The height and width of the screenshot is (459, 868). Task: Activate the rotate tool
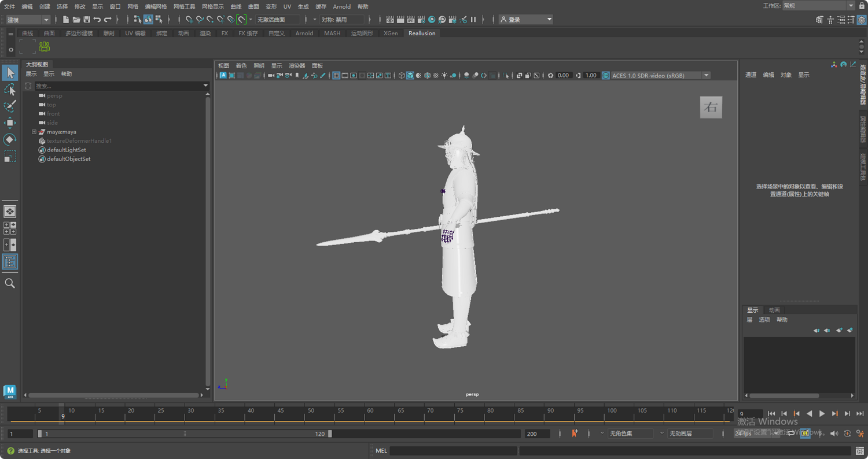tap(9, 139)
